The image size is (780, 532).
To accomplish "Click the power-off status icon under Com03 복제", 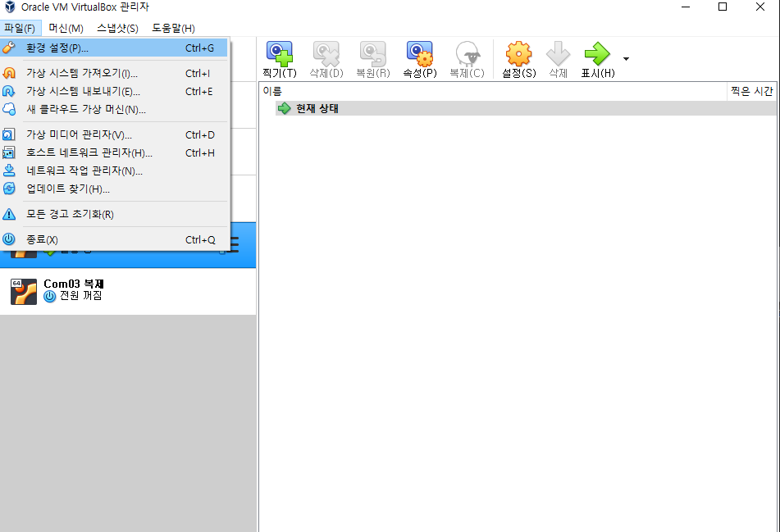I will 50,296.
